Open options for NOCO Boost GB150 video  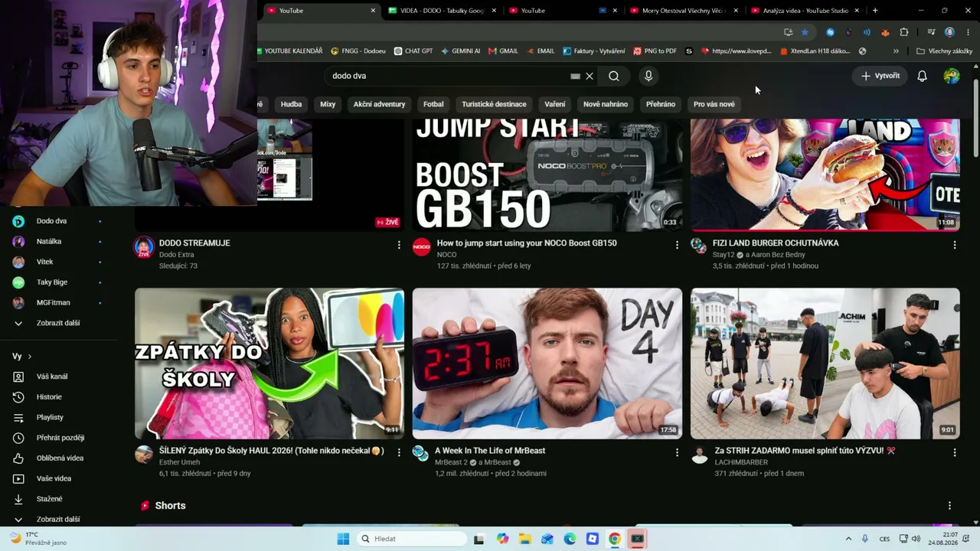[x=677, y=245]
